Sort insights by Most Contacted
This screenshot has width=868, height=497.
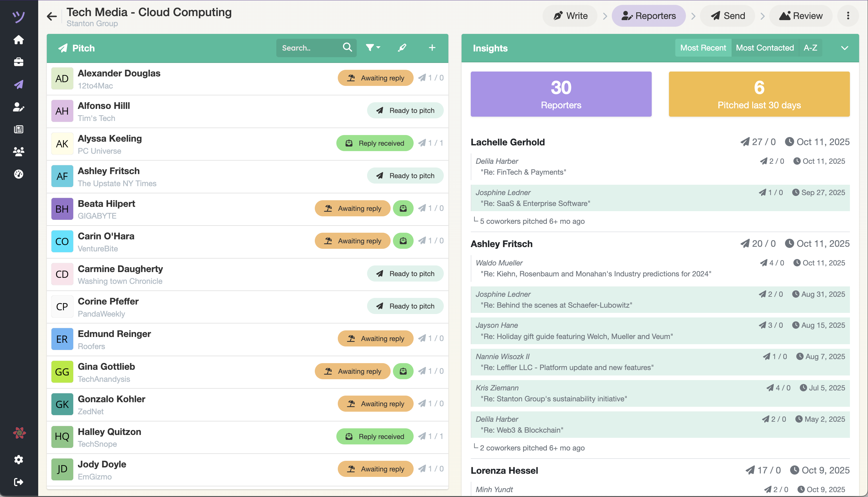(765, 48)
